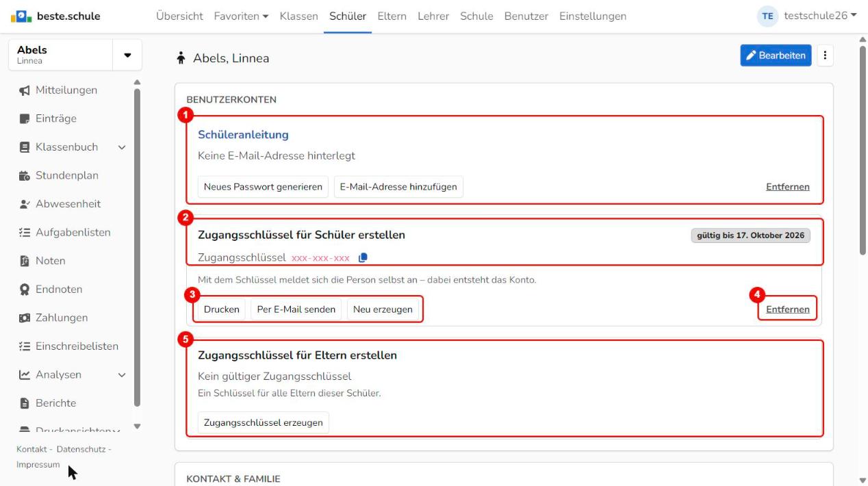Screen dimensions: 868x486
Task: Click the Klassenbuch book icon
Action: pos(23,147)
